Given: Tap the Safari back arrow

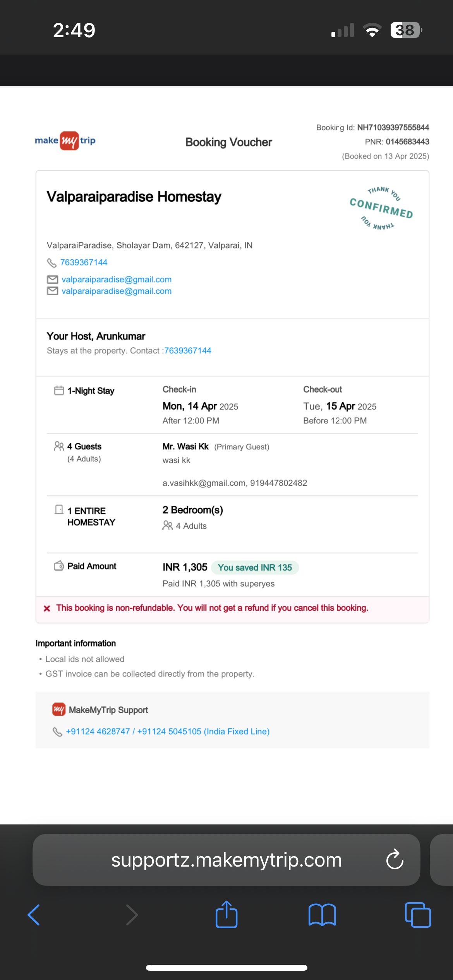Looking at the screenshot, I should [x=34, y=915].
